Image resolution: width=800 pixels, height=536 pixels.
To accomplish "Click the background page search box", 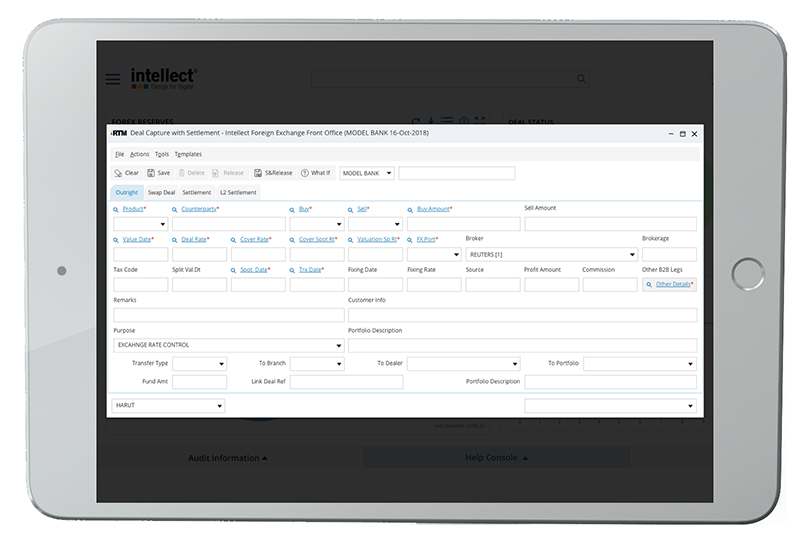I will pos(449,79).
